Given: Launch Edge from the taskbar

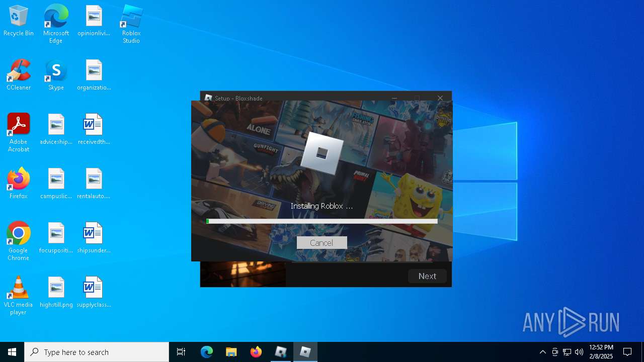Looking at the screenshot, I should pos(207,352).
